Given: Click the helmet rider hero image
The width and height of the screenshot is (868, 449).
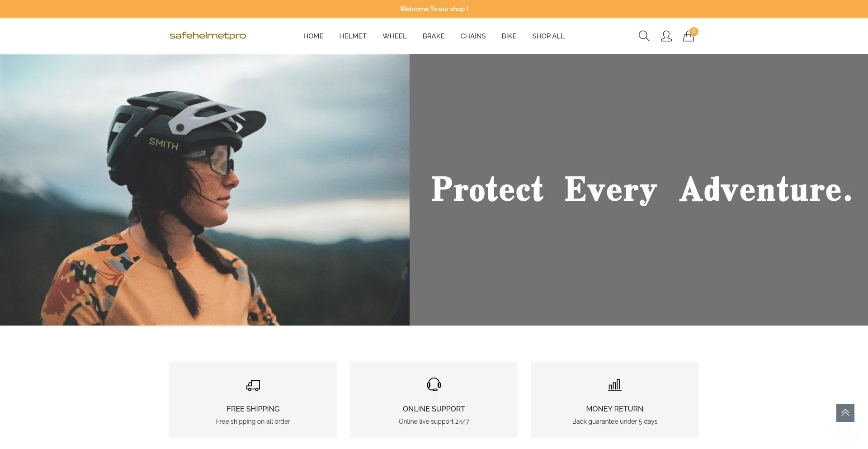Looking at the screenshot, I should coord(205,190).
